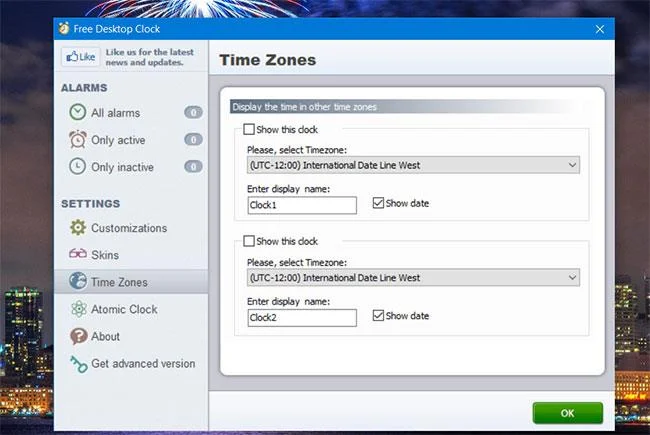Enable Show this clock for Clock1
The image size is (650, 435).
tap(249, 129)
